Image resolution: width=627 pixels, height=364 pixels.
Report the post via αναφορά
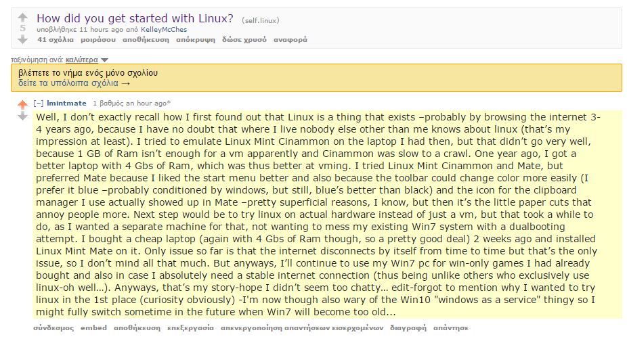pyautogui.click(x=290, y=39)
